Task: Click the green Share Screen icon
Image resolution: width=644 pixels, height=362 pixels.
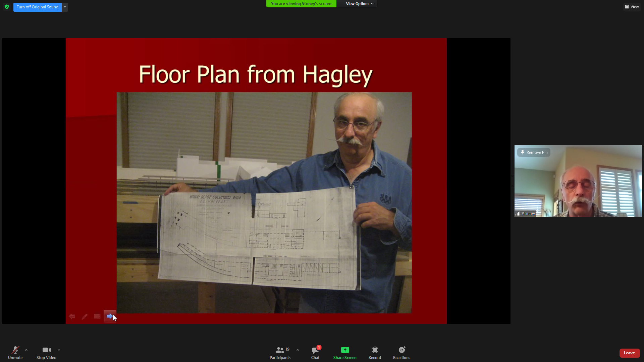Action: point(345,350)
